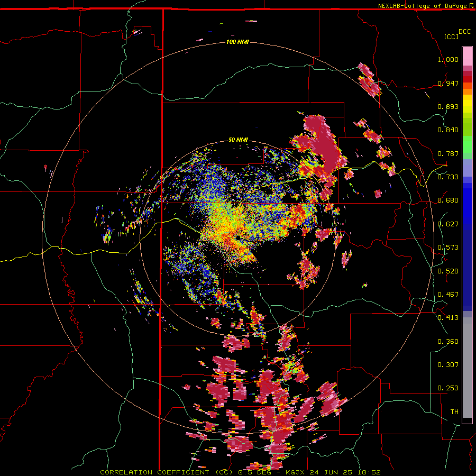
Task: Click the 0.413 color scale value
Action: tap(448, 318)
